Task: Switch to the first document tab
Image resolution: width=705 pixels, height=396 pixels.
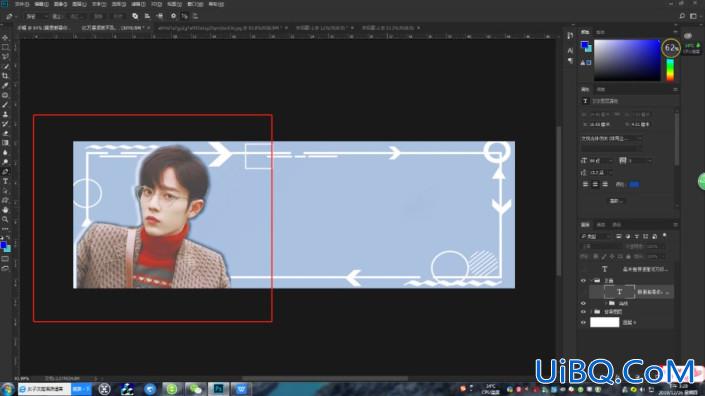Action: (x=43, y=28)
